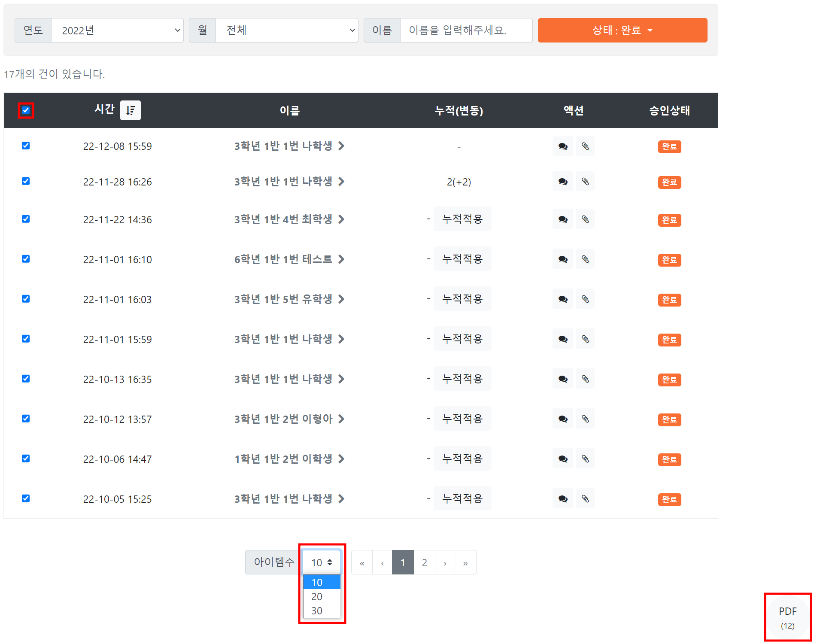Open attachment clip for 22-10-06 14:47 row
This screenshot has width=814, height=644.
tap(585, 459)
